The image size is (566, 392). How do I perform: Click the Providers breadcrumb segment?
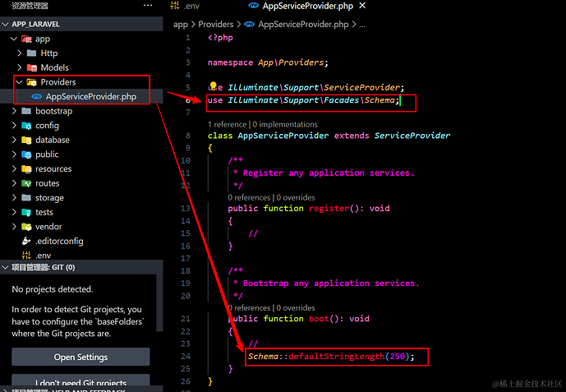pyautogui.click(x=216, y=24)
